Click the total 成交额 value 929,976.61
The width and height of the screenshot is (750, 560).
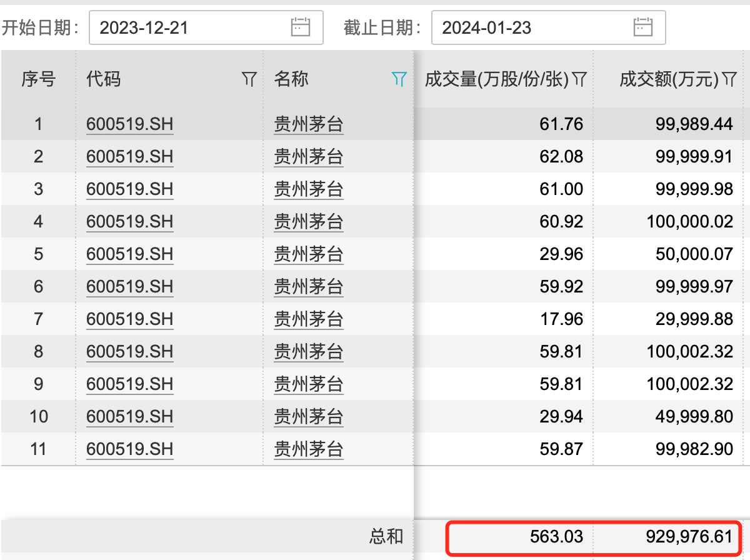pyautogui.click(x=689, y=536)
